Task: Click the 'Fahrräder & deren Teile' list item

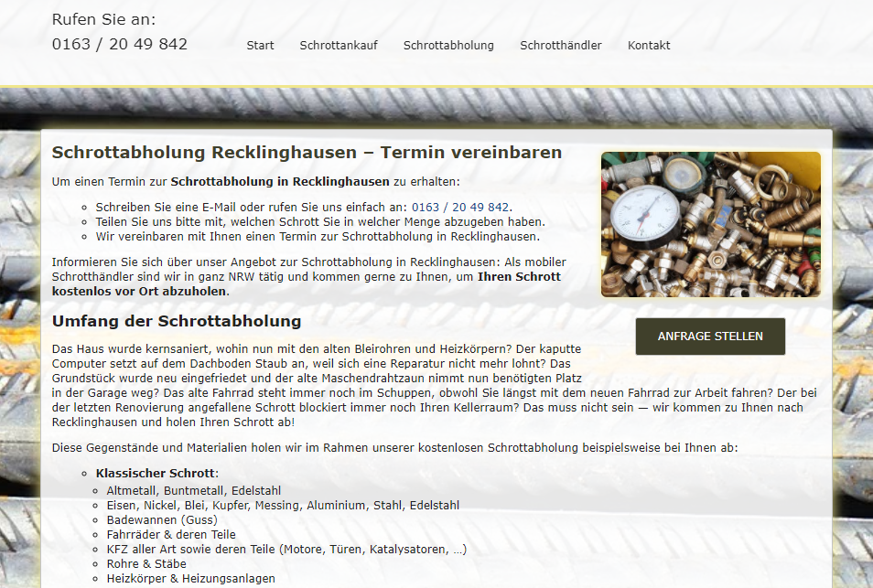Action: coord(171,534)
